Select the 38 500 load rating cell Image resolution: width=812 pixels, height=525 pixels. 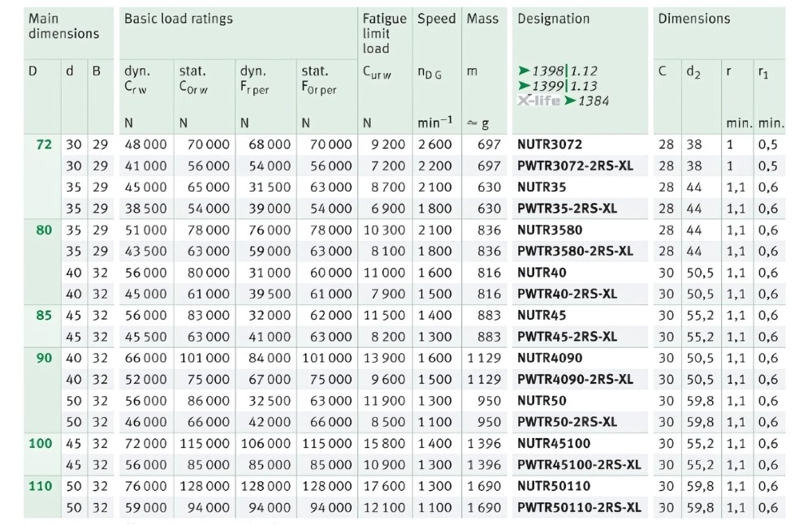[145, 209]
